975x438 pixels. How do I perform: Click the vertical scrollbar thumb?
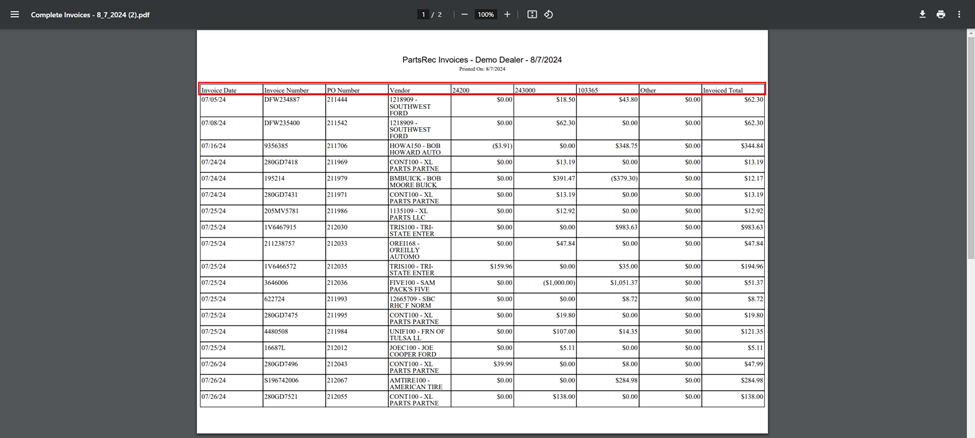(x=971, y=146)
